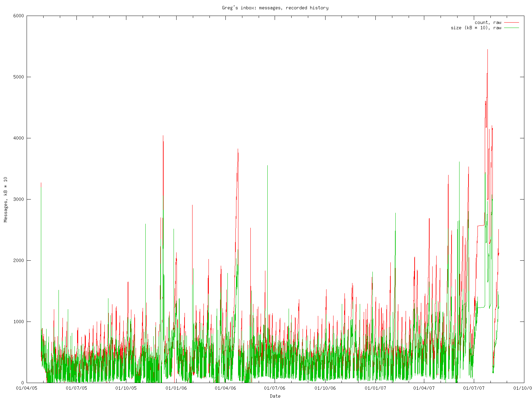Click the y-axis value 5000
This screenshot has height=399, width=532.
[x=19, y=77]
